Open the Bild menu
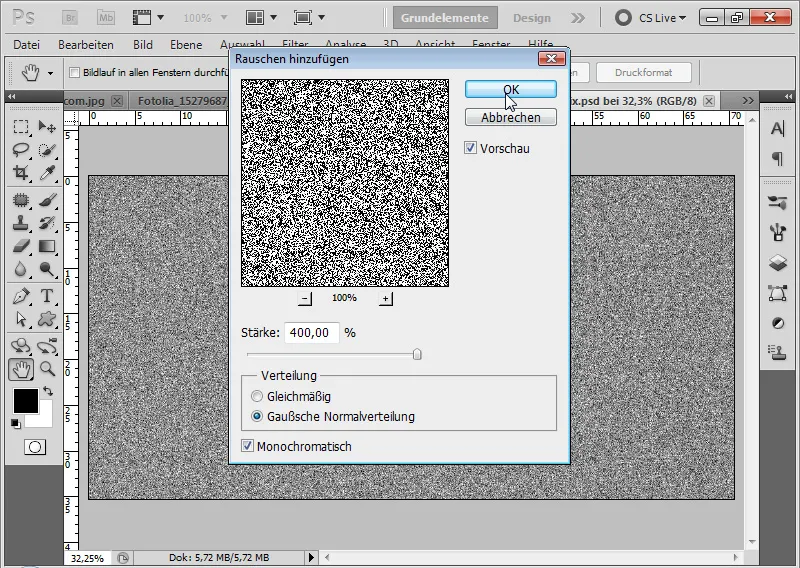800x568 pixels. tap(143, 45)
